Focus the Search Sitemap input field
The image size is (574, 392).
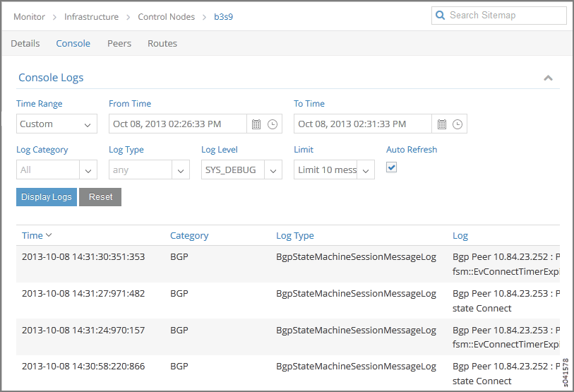click(x=505, y=16)
